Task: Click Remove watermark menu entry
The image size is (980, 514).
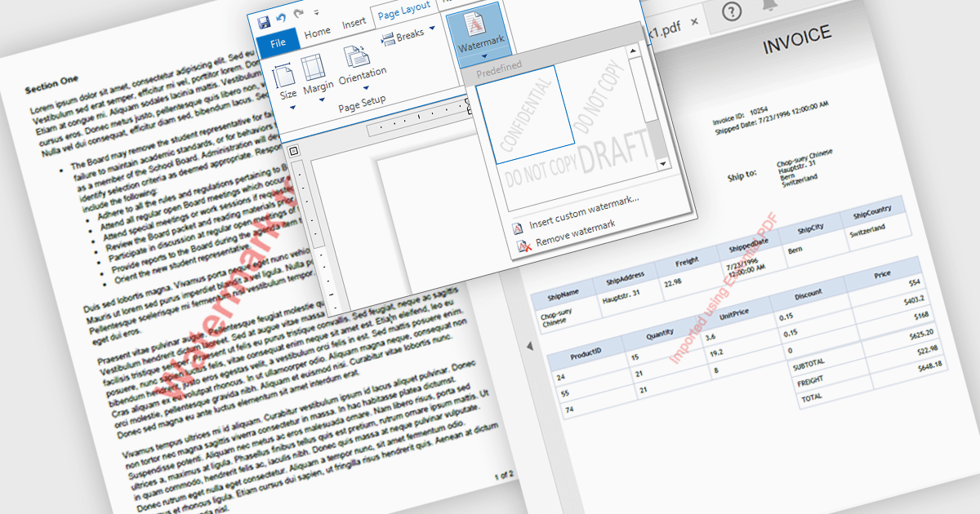Action: [574, 233]
